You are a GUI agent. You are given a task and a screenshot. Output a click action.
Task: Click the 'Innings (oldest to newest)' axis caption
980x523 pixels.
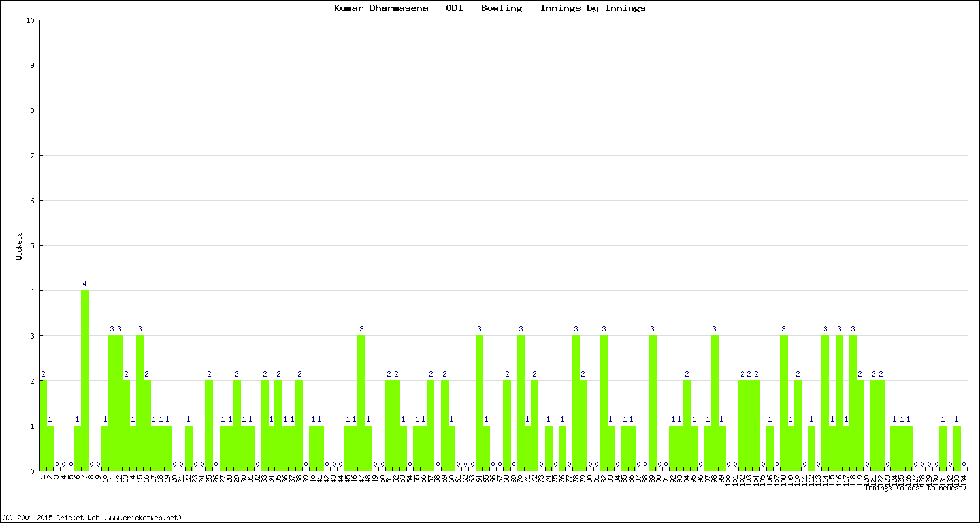tap(915, 488)
